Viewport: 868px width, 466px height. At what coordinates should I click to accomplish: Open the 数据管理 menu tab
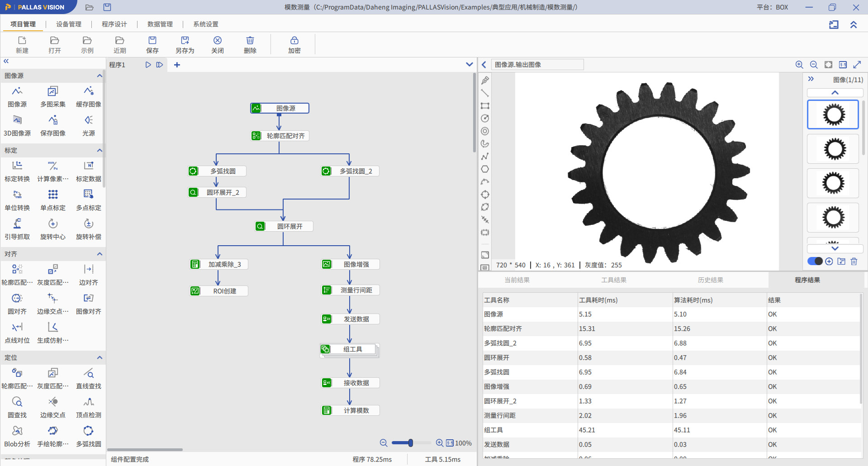160,24
